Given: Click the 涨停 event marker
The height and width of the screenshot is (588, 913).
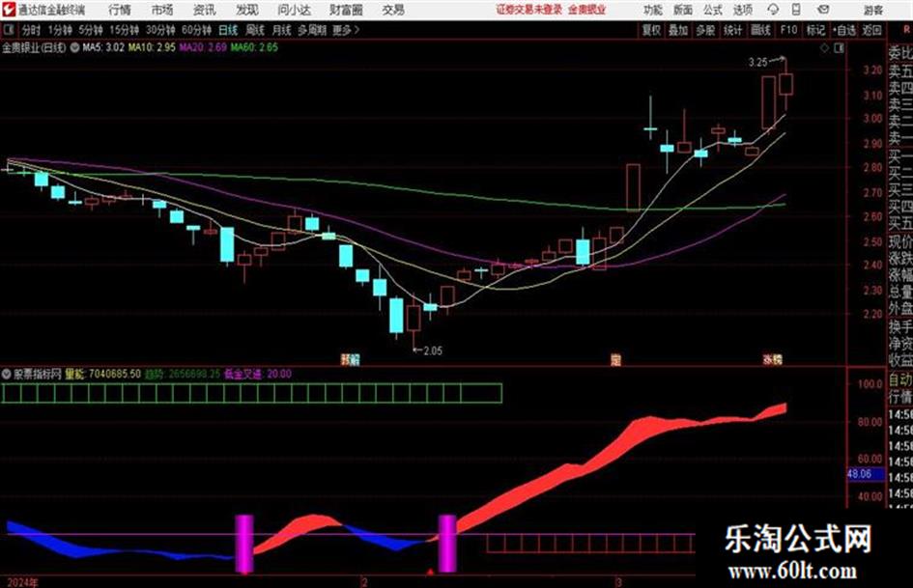Looking at the screenshot, I should [773, 359].
